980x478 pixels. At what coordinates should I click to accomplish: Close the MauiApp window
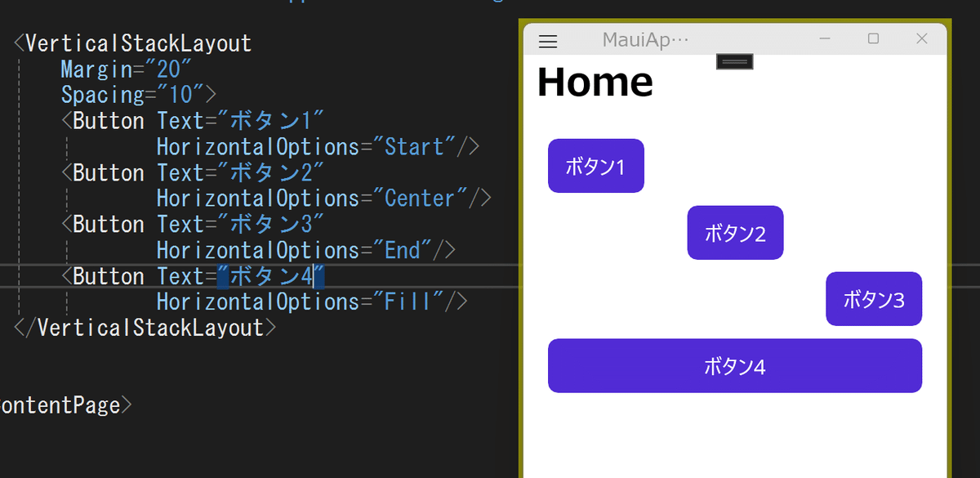(922, 38)
